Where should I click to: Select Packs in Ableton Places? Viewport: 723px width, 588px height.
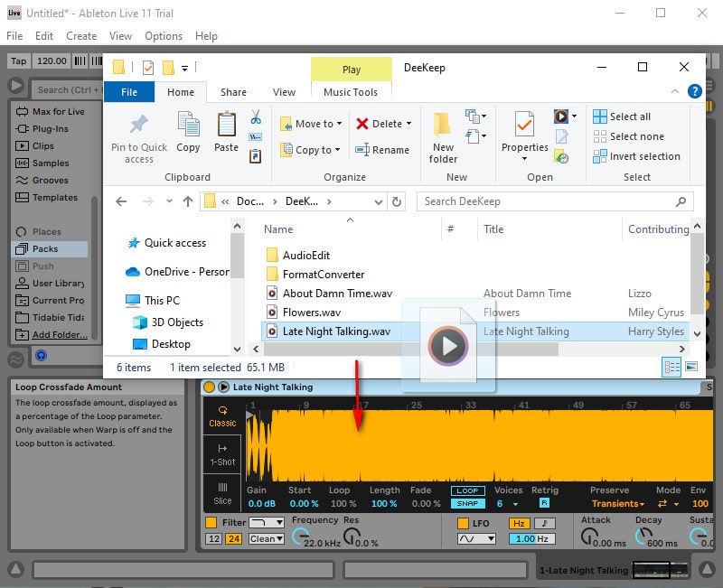[50, 249]
